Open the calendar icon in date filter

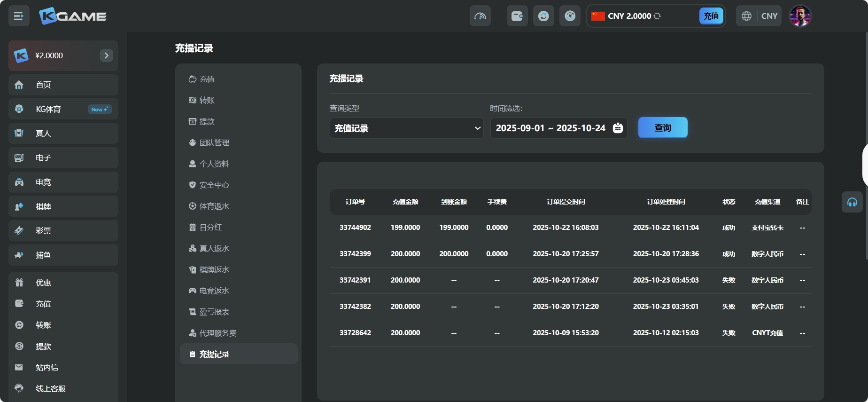[x=618, y=128]
